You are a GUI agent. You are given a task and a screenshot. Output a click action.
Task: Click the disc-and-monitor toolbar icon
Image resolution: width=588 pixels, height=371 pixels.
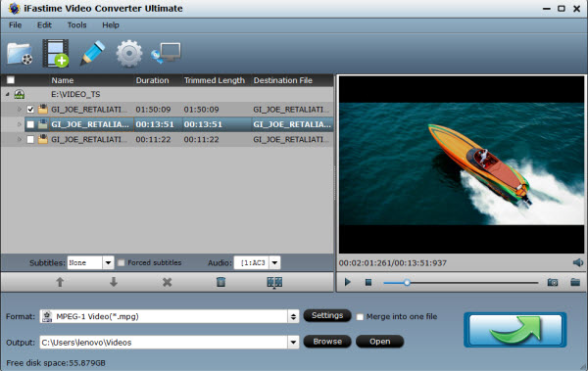pos(166,53)
